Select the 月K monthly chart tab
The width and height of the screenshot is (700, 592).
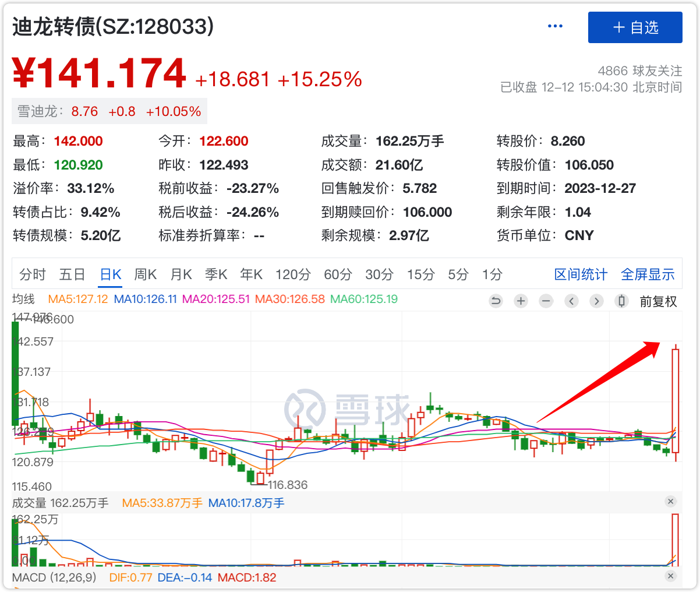click(181, 274)
